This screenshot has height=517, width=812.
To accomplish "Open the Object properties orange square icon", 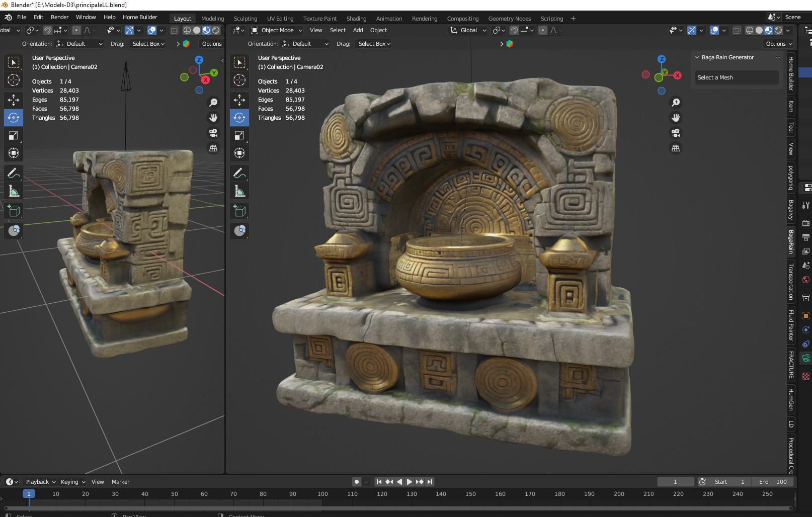I will click(806, 316).
